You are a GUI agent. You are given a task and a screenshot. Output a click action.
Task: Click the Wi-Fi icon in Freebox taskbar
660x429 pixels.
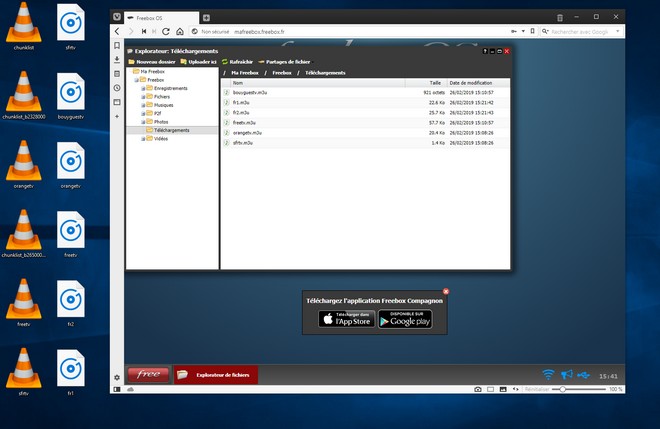point(548,375)
